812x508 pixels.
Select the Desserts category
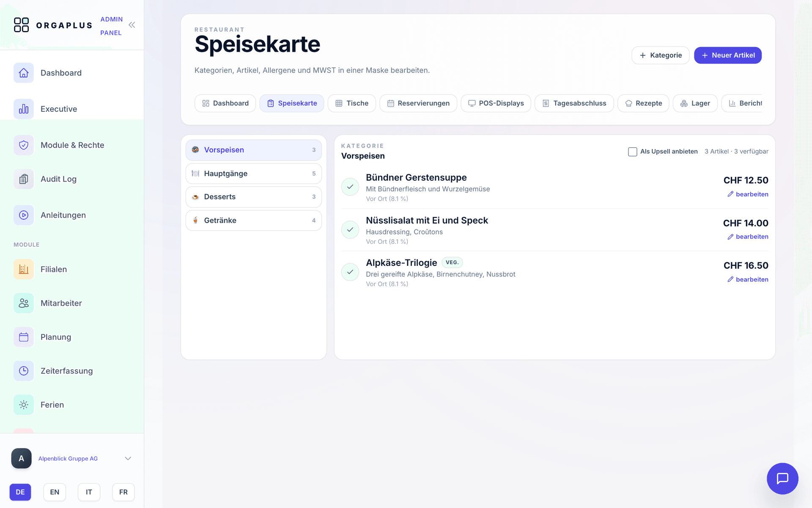[x=254, y=197]
